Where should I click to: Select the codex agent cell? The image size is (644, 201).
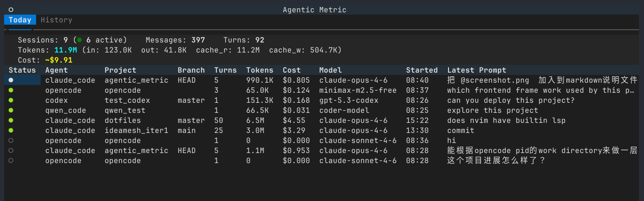coord(57,100)
